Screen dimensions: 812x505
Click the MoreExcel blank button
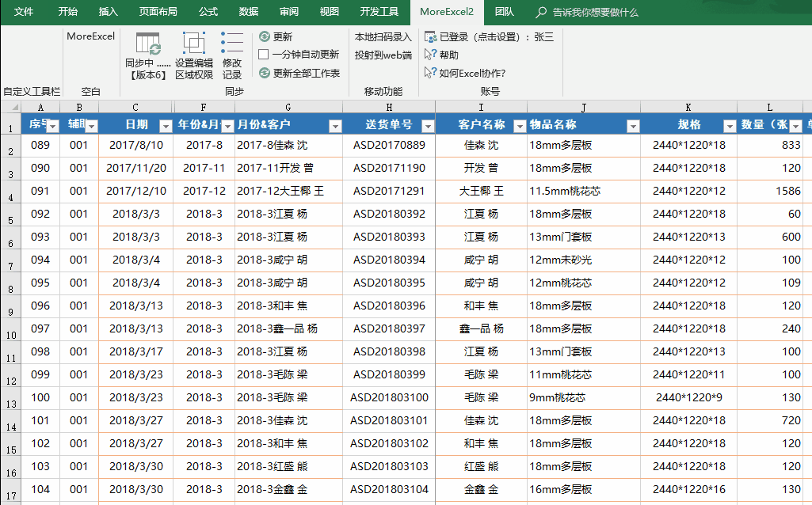pyautogui.click(x=90, y=36)
